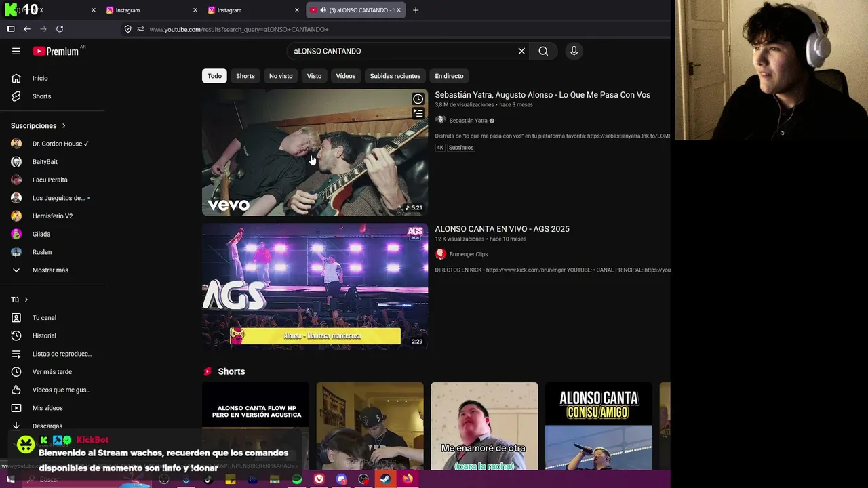Open Steam from the taskbar
868x488 pixels.
(x=385, y=479)
